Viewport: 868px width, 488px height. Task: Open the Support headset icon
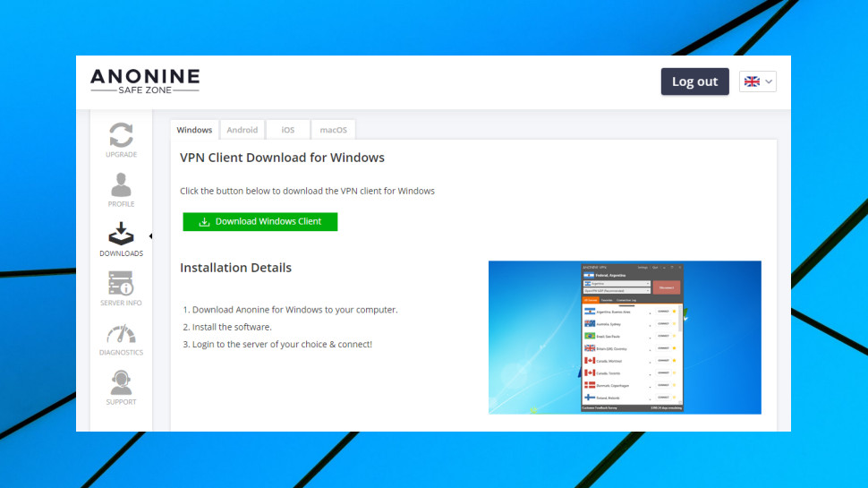(x=121, y=382)
